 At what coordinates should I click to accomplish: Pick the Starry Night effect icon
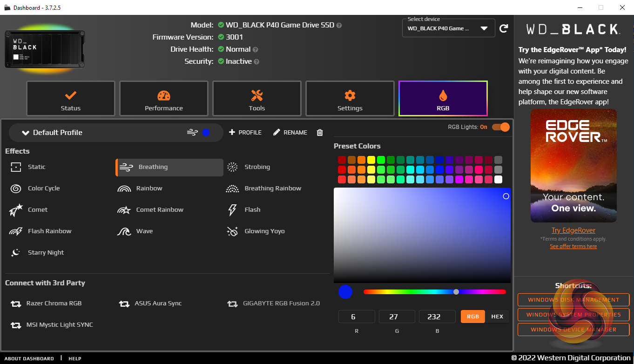[x=16, y=253]
